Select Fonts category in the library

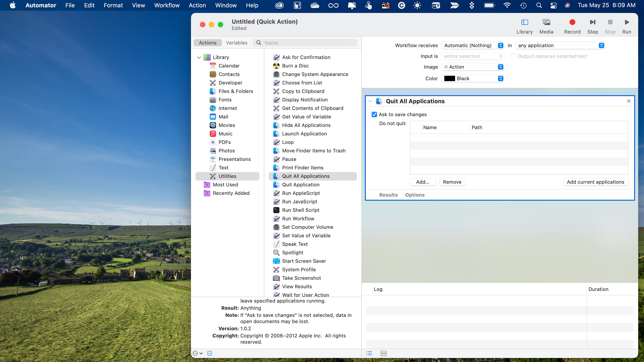pos(225,100)
